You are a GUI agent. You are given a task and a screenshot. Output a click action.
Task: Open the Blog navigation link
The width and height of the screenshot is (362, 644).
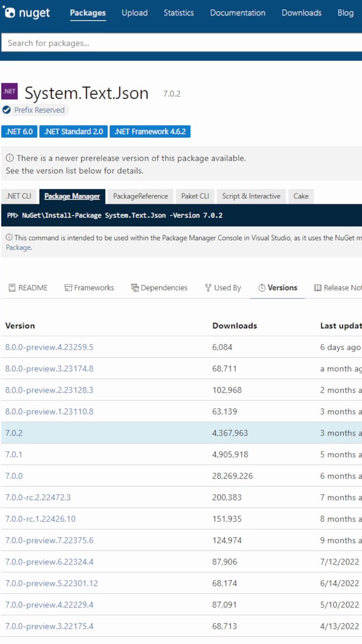coord(346,13)
